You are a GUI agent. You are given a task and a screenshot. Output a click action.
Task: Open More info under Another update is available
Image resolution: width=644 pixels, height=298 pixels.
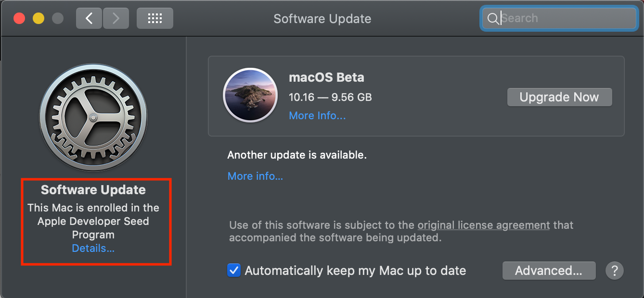click(255, 176)
